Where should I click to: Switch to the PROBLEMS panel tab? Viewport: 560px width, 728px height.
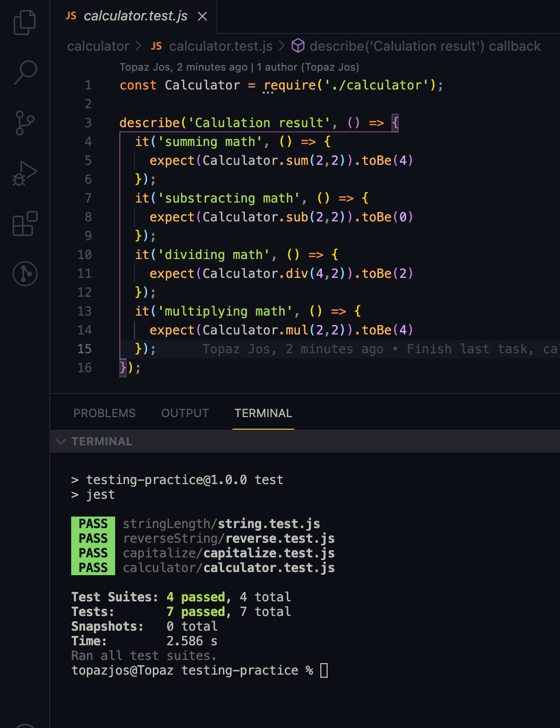pos(104,413)
